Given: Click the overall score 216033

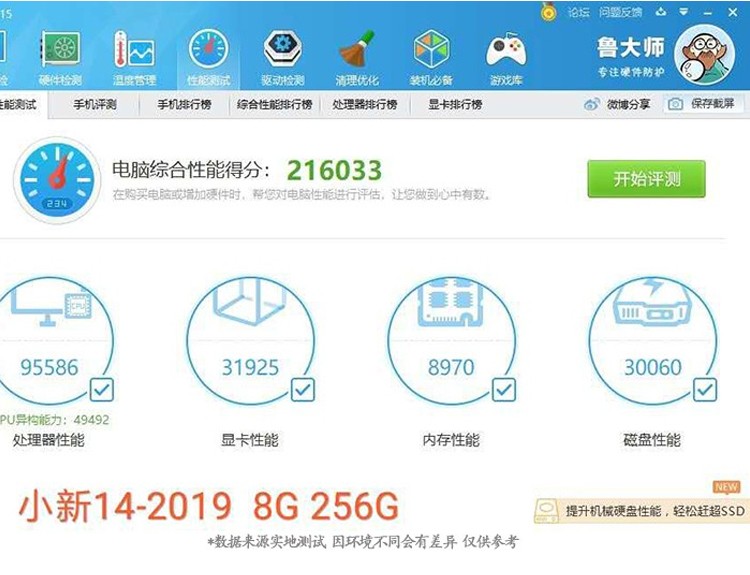Looking at the screenshot, I should (x=334, y=170).
